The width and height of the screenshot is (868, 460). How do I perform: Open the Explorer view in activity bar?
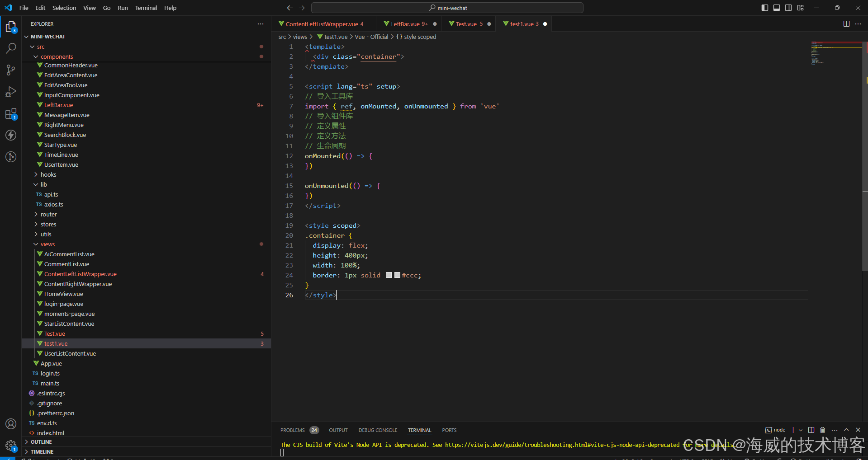point(11,27)
